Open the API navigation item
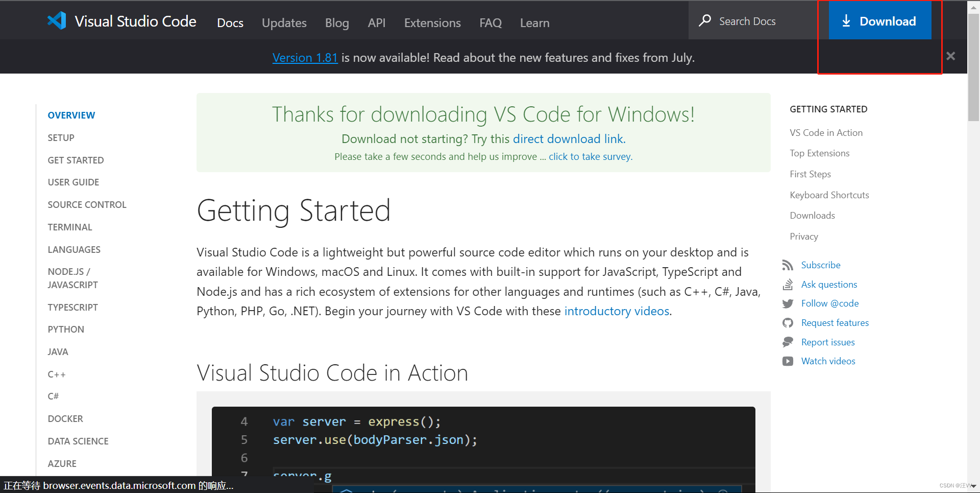The image size is (980, 493). click(377, 23)
